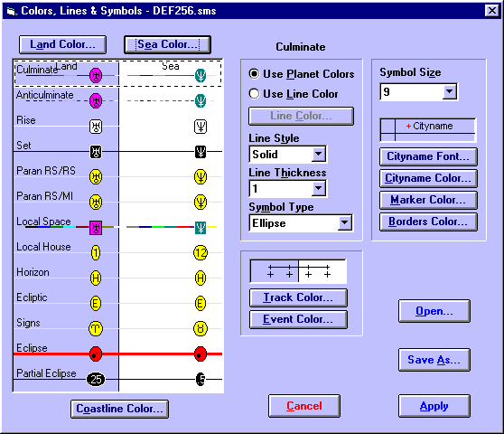Image resolution: width=504 pixels, height=434 pixels.
Task: Select the Anticulminate row label
Action: click(44, 95)
